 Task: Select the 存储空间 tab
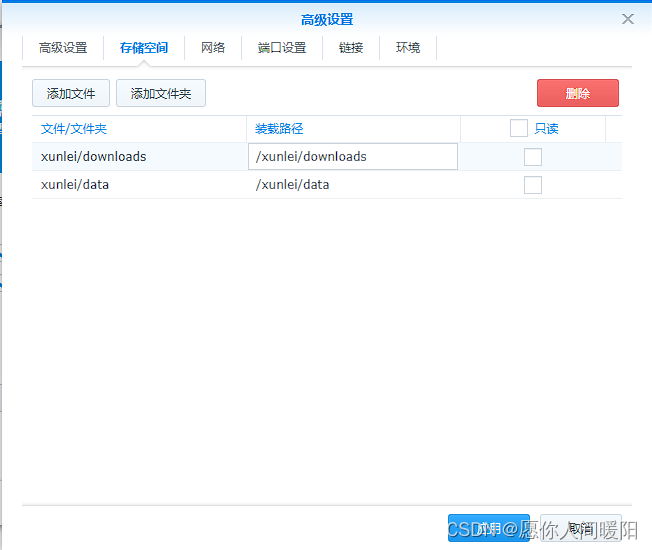point(144,48)
